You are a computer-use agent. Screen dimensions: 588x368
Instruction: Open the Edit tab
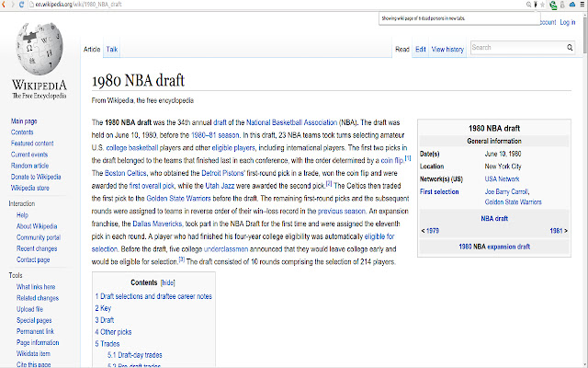click(421, 49)
